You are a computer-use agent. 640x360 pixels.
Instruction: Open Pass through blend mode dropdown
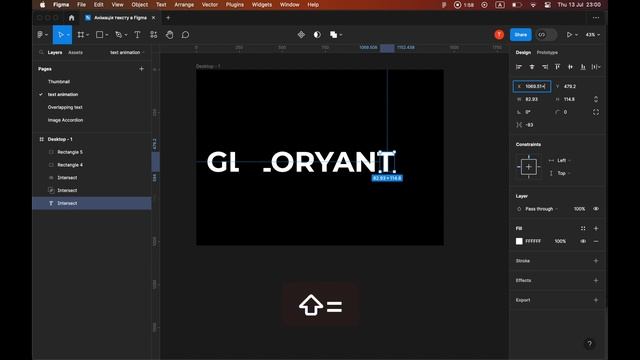pyautogui.click(x=541, y=209)
